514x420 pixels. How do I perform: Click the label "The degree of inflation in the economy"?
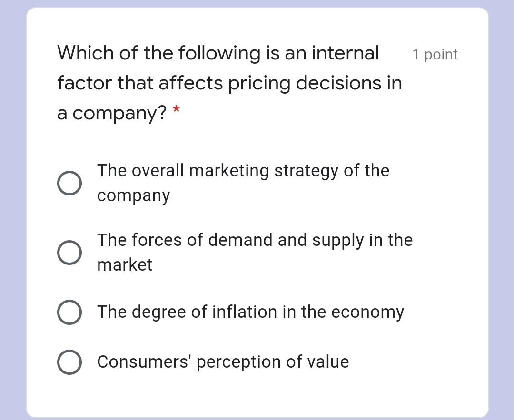coord(251,312)
